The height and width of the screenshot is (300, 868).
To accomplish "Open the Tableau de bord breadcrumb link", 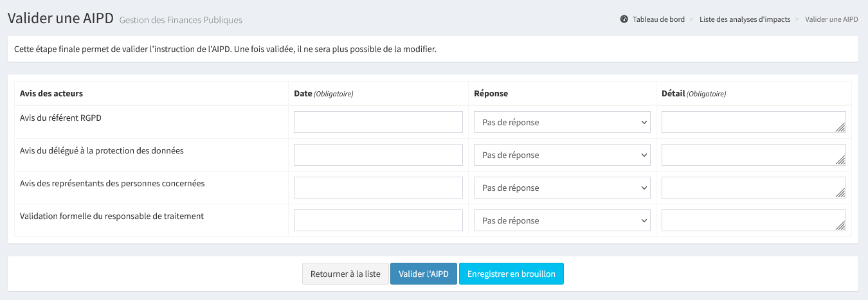I will 658,19.
